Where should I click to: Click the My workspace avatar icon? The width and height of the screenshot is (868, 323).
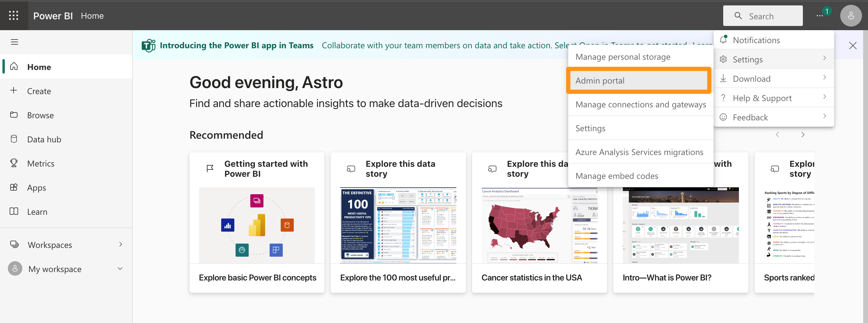(15, 269)
